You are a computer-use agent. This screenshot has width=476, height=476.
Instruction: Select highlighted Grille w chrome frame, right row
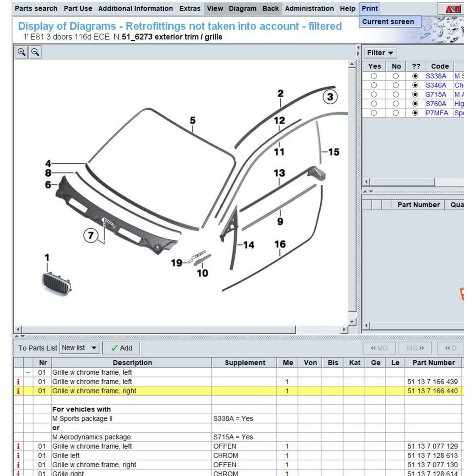(239, 391)
